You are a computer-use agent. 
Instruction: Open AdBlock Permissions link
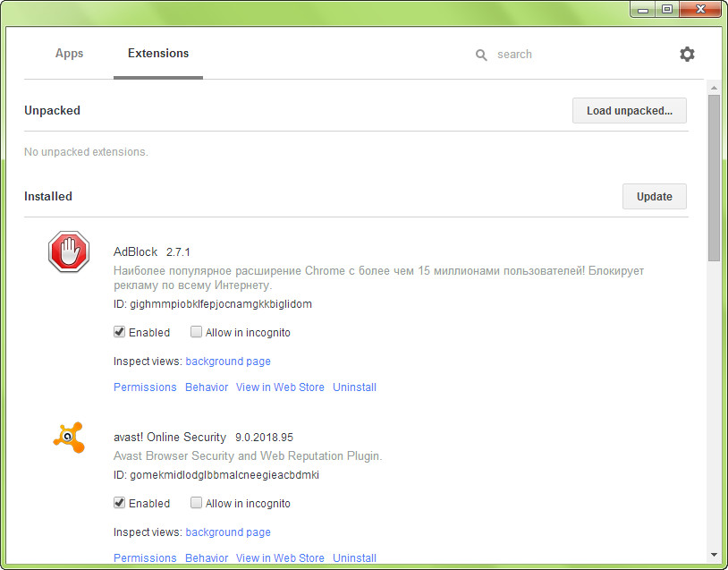pos(145,387)
